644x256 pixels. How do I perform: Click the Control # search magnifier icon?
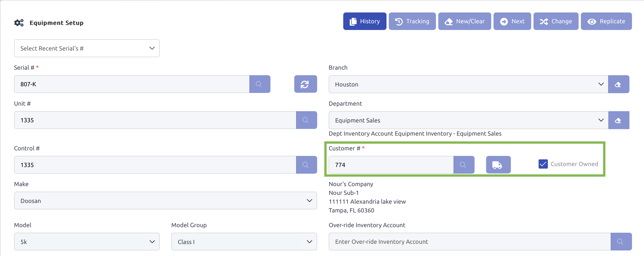click(306, 165)
